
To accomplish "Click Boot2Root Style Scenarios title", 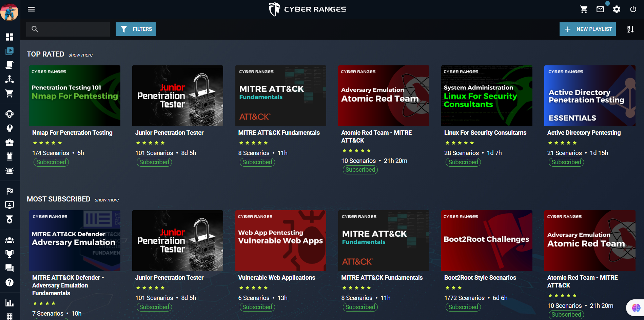I will pos(480,278).
